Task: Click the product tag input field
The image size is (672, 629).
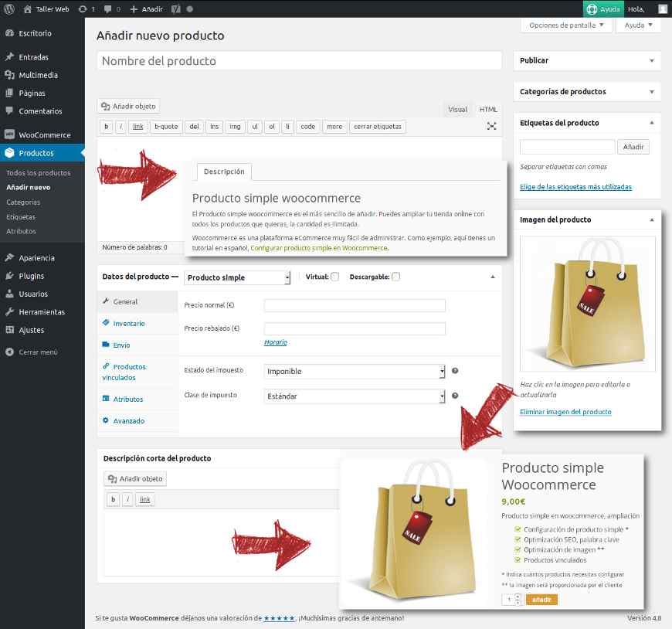Action: 567,147
